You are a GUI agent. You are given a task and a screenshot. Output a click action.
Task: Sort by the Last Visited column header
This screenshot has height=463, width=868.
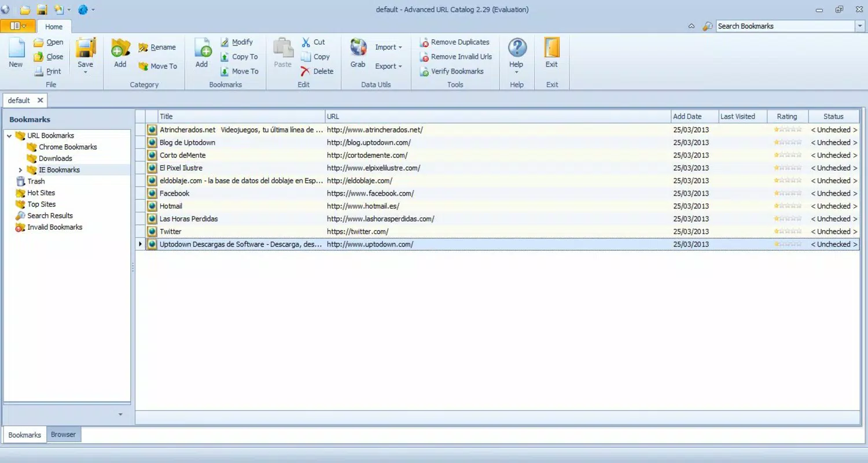[743, 116]
